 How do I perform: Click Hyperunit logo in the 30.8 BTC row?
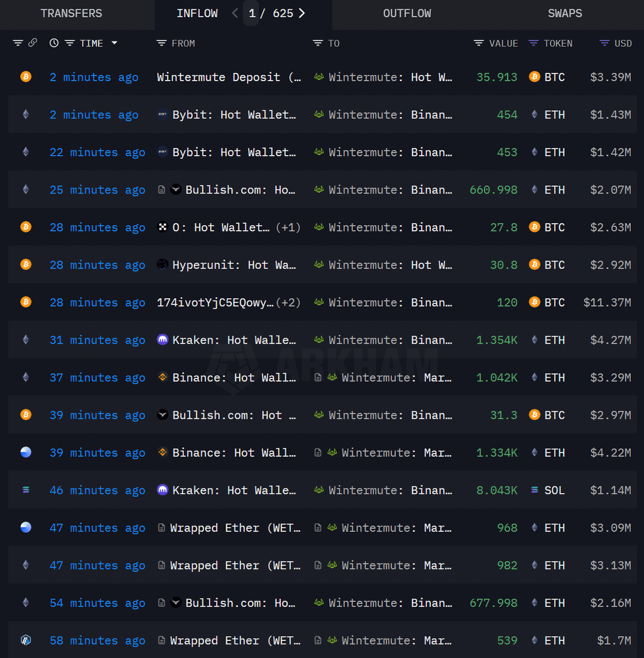(163, 264)
